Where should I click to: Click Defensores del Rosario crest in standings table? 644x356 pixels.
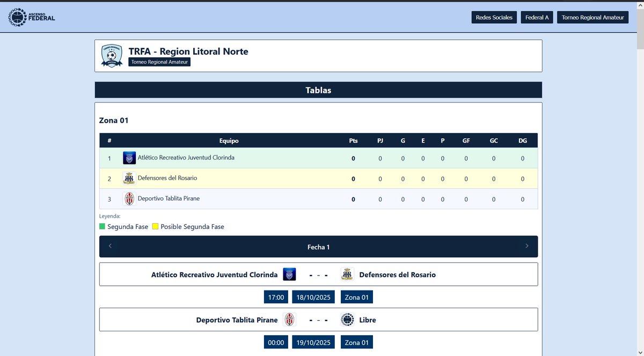click(129, 178)
